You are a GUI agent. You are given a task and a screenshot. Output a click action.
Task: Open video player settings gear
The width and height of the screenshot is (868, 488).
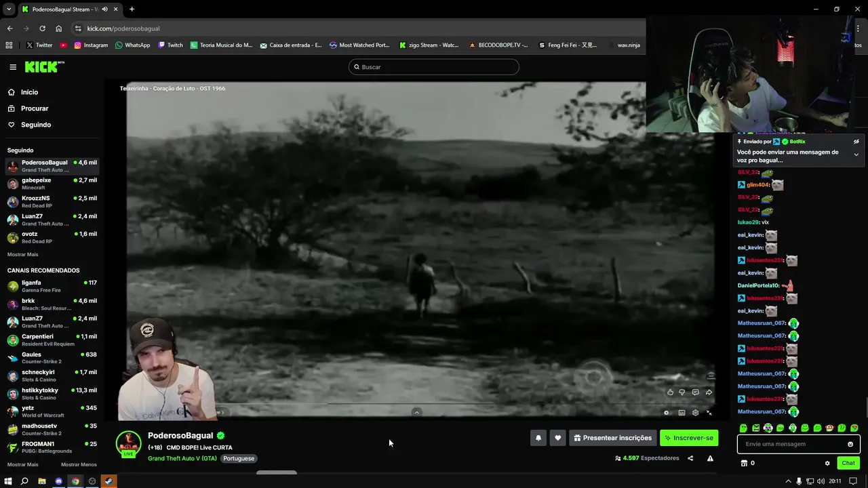[695, 413]
